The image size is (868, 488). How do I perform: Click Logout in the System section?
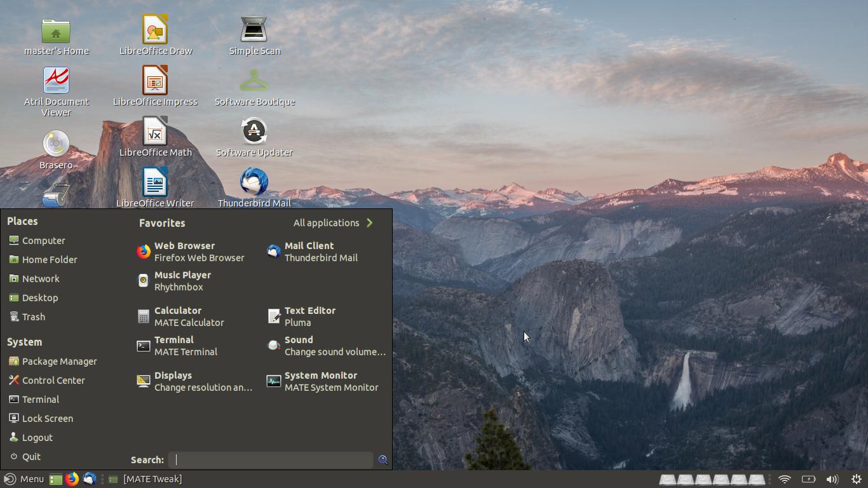tap(38, 437)
